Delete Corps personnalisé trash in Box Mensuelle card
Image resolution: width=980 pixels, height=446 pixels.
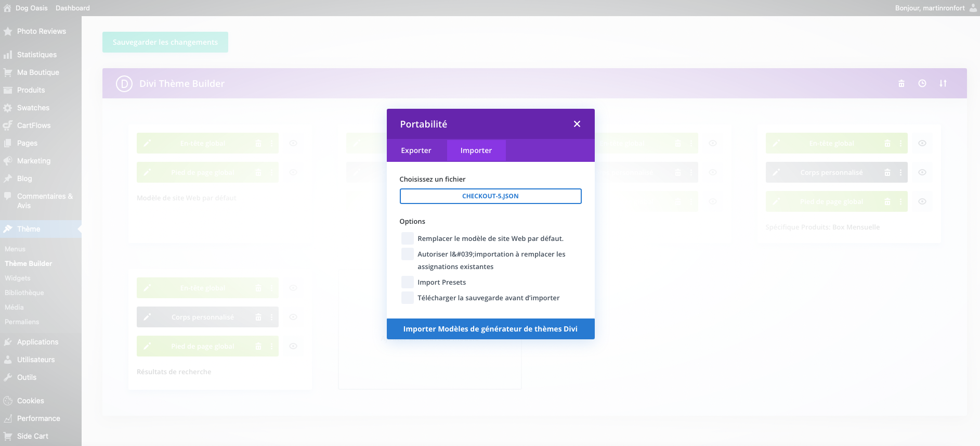pyautogui.click(x=887, y=172)
